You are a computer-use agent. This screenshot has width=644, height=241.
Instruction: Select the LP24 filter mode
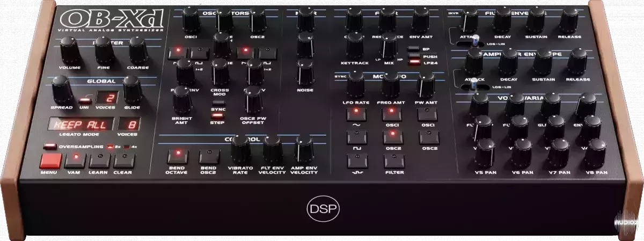click(414, 62)
